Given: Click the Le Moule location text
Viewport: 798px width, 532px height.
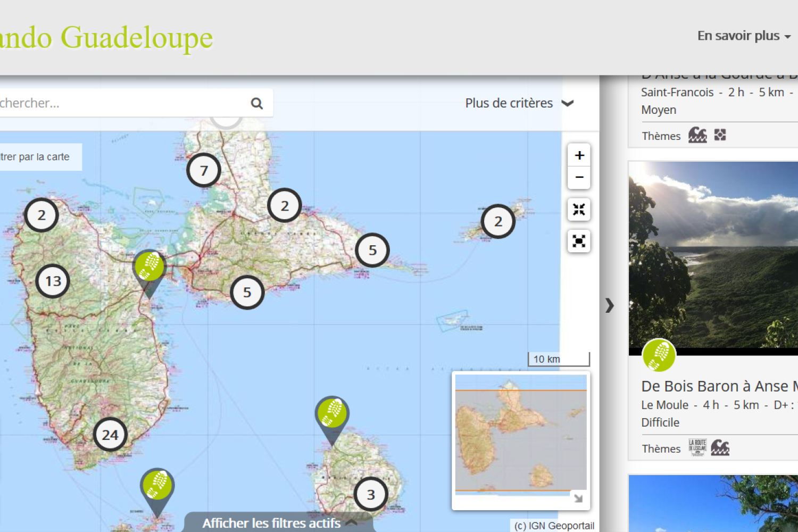Looking at the screenshot, I should [x=664, y=405].
